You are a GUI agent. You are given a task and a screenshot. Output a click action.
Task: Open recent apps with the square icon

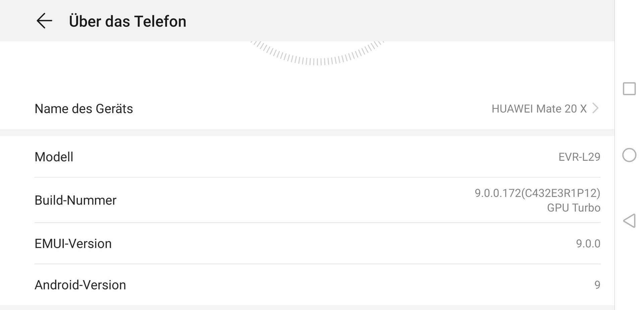click(x=629, y=89)
